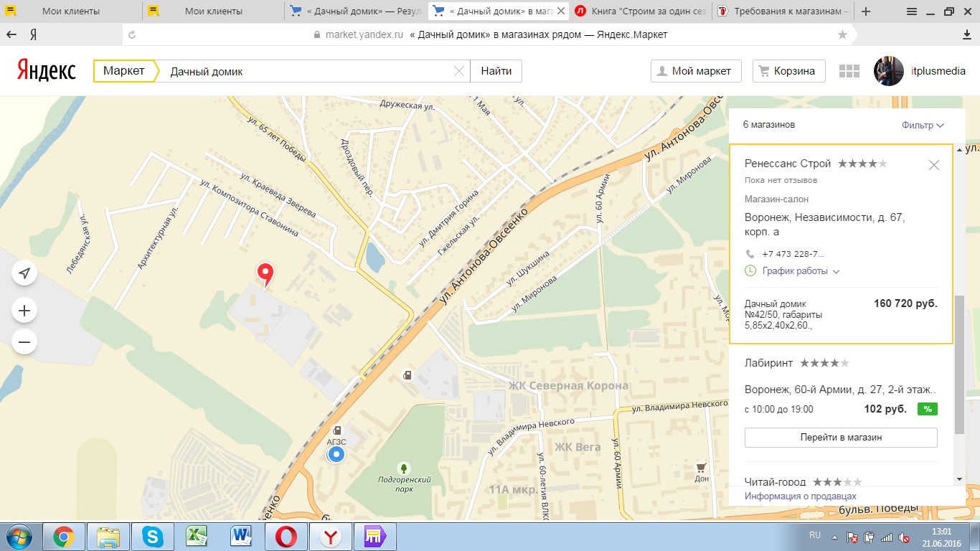Select the Читай-город store name
980x551 pixels.
(776, 482)
